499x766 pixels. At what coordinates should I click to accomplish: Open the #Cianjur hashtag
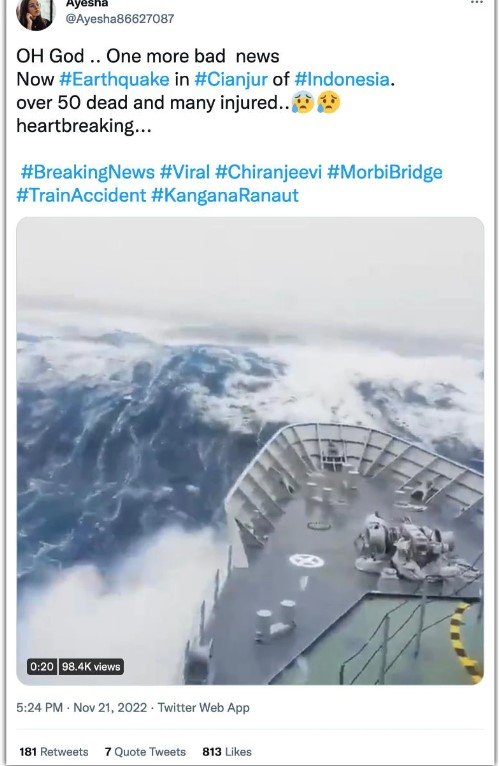click(x=231, y=79)
